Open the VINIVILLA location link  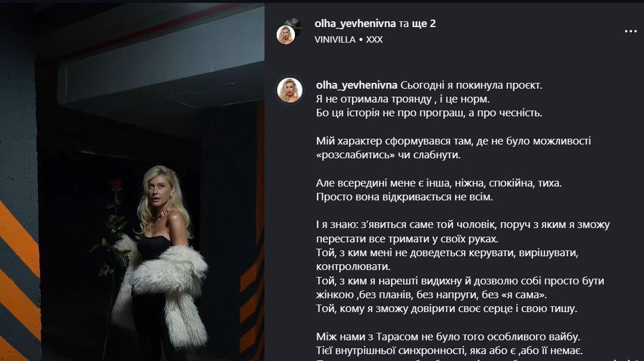[x=335, y=40]
